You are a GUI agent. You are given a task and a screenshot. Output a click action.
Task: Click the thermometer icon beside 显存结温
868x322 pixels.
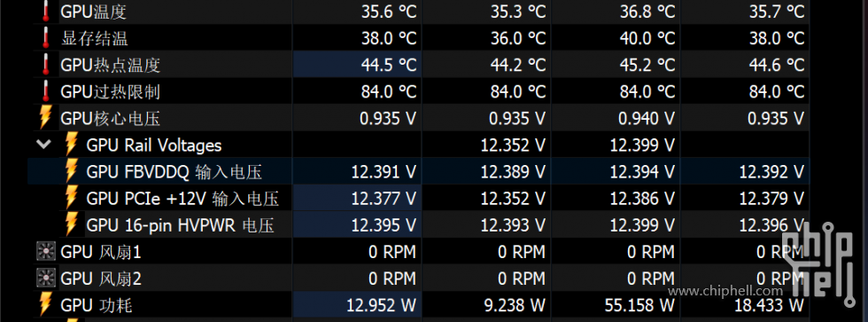coord(45,37)
